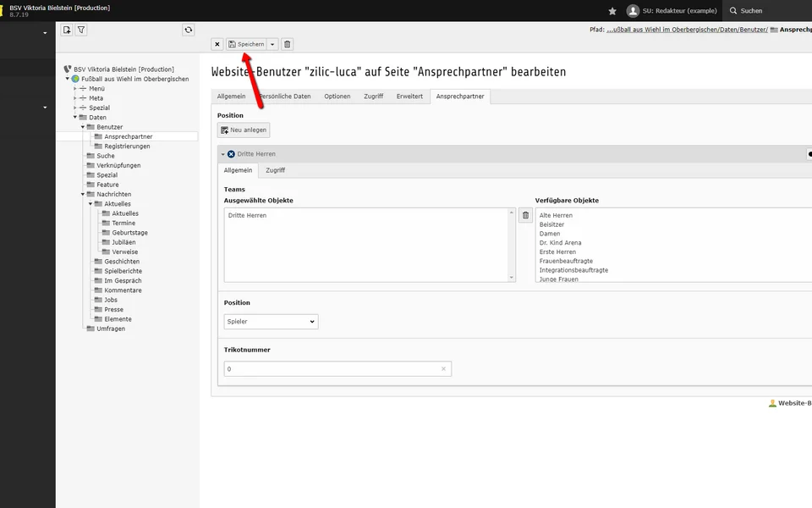Click the new page icon above the page tree
Image resolution: width=812 pixels, height=508 pixels.
67,30
